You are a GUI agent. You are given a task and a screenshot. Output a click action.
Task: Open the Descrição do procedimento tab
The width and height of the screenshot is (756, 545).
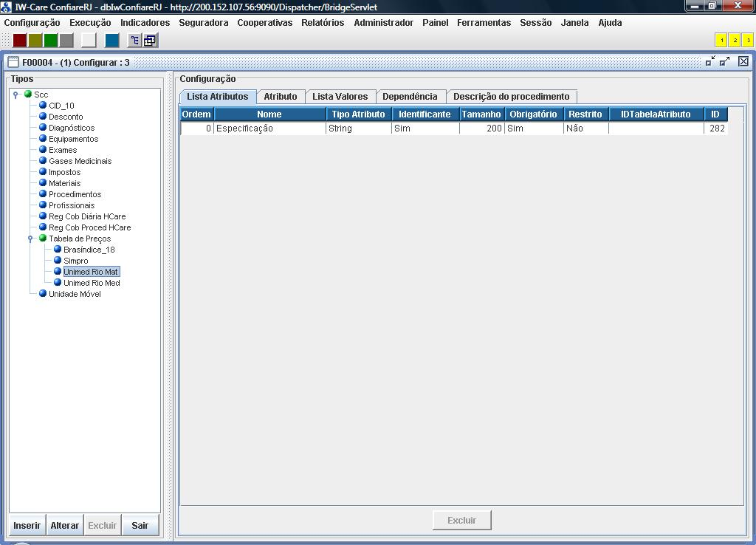pyautogui.click(x=511, y=97)
